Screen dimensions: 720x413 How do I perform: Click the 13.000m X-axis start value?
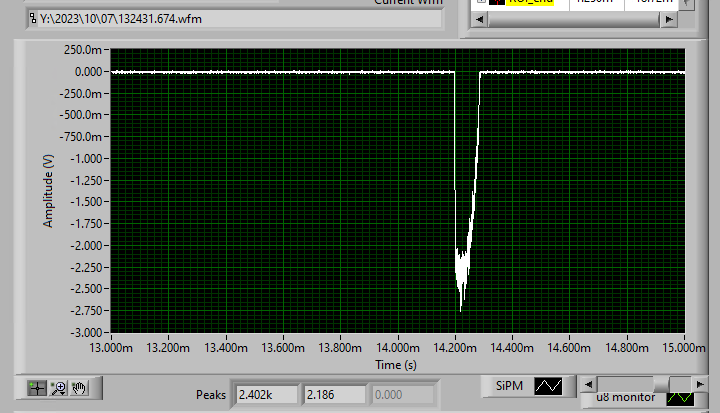111,348
